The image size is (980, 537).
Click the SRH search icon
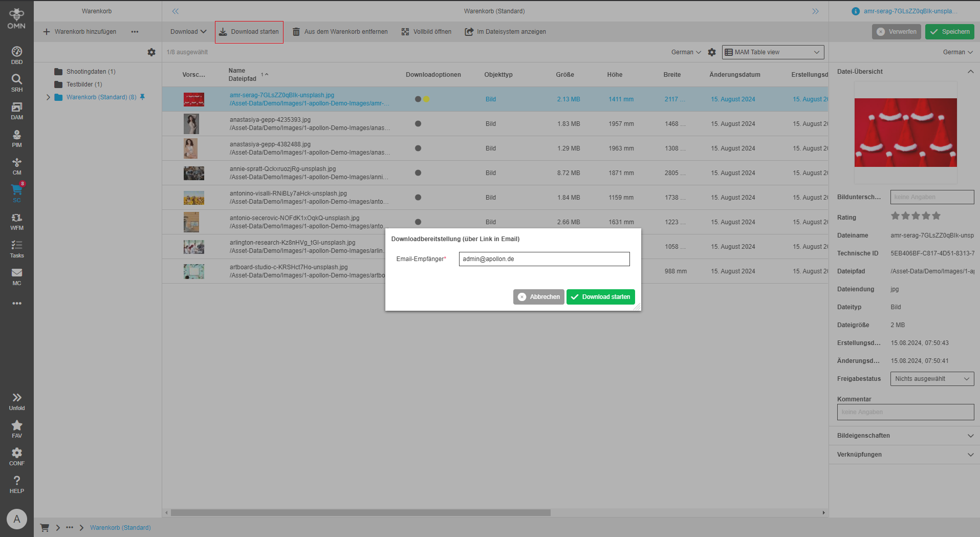(17, 82)
